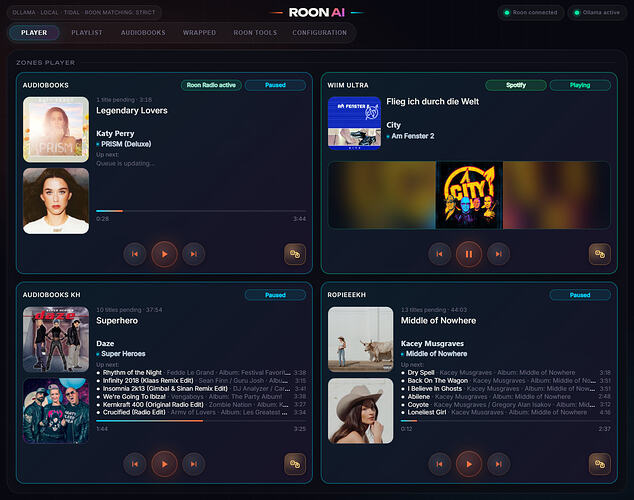Click the Paused status in Audiobooks zone

[x=275, y=85]
